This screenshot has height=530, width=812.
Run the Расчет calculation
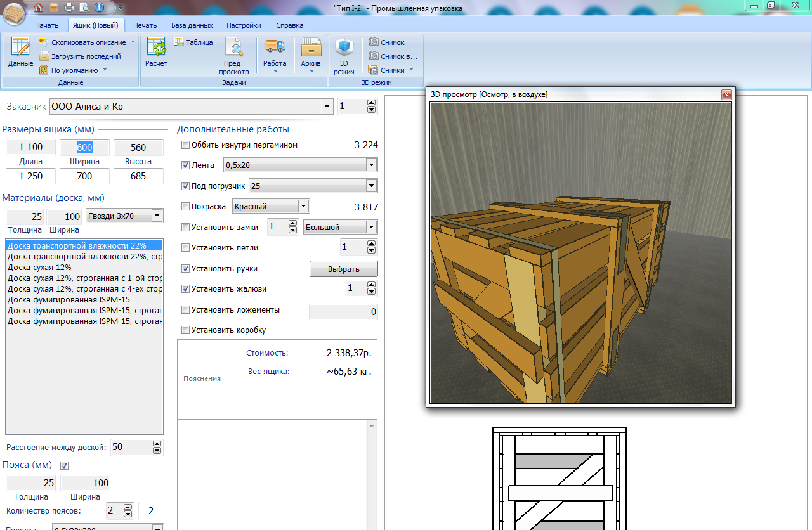157,52
